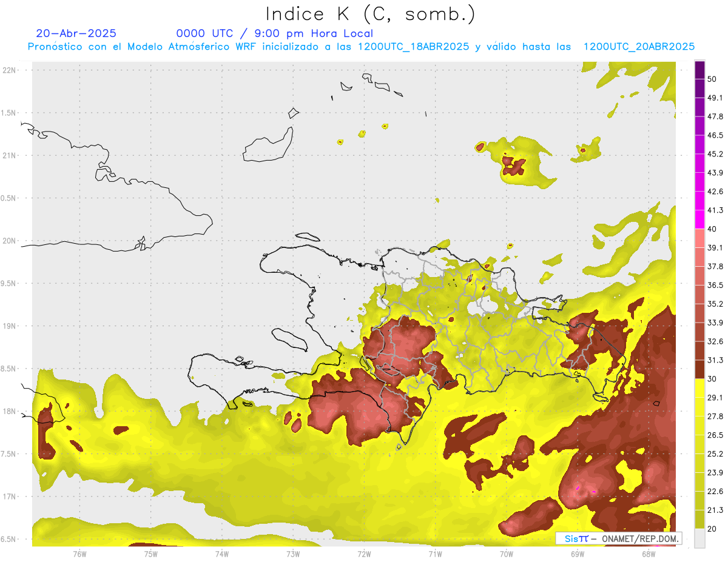Click the color bar value "26.5"
The width and height of the screenshot is (728, 562).
pos(715,435)
